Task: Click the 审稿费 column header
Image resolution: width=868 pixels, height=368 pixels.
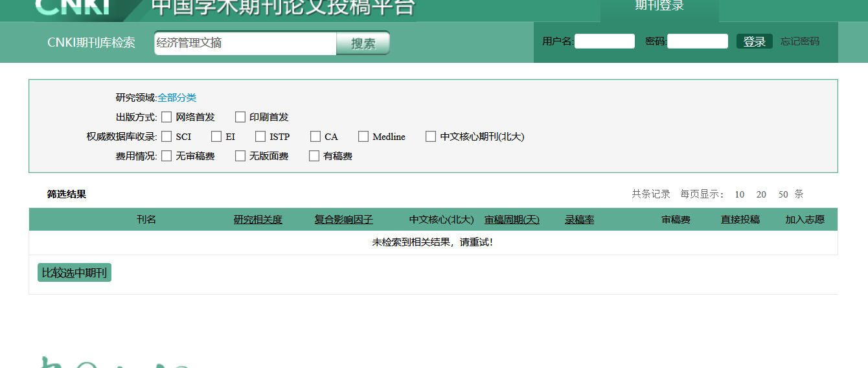Action: 676,220
